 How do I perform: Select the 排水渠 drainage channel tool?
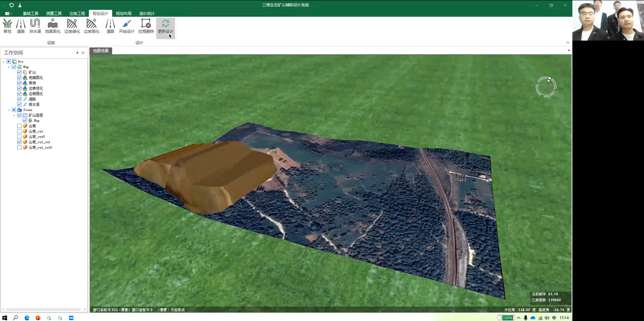(x=35, y=26)
